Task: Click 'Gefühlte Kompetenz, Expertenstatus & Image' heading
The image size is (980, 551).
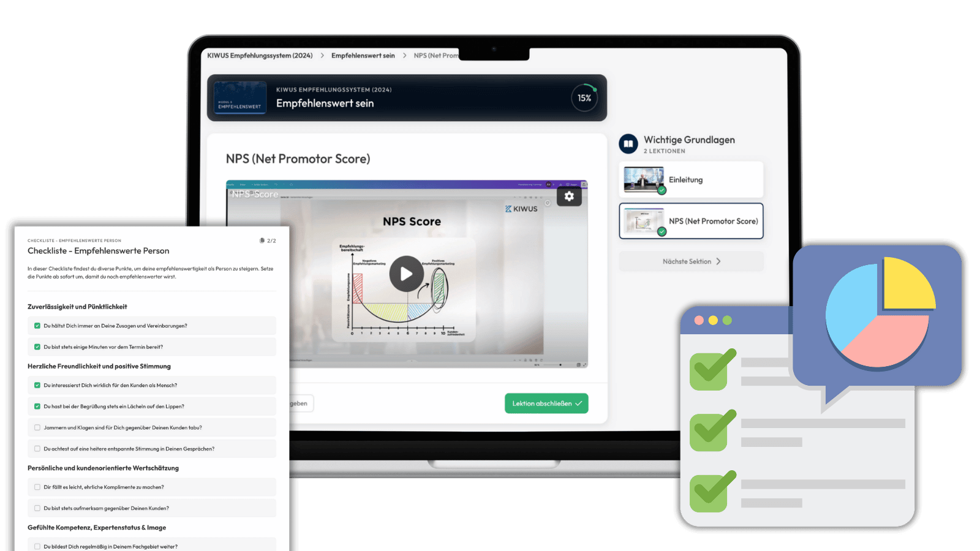Action: pyautogui.click(x=97, y=527)
